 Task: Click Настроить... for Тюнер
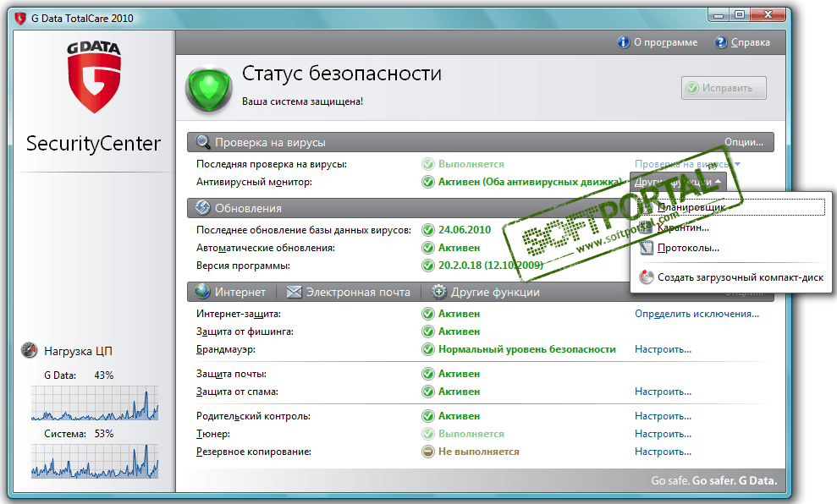[663, 434]
